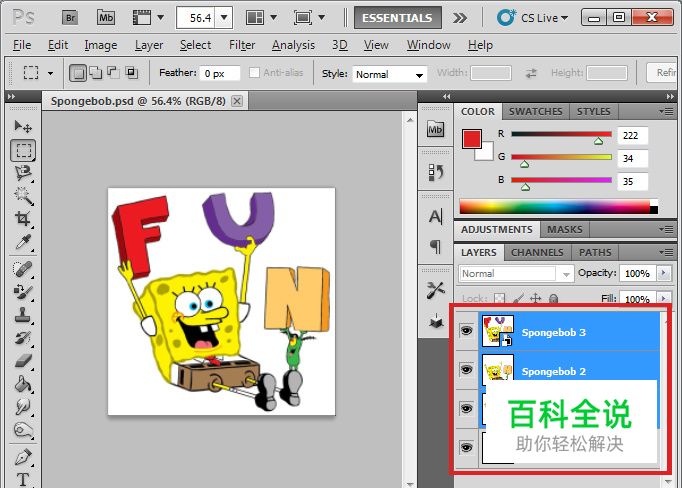Click the Essentials workspace button
The height and width of the screenshot is (488, 682).
coord(398,18)
